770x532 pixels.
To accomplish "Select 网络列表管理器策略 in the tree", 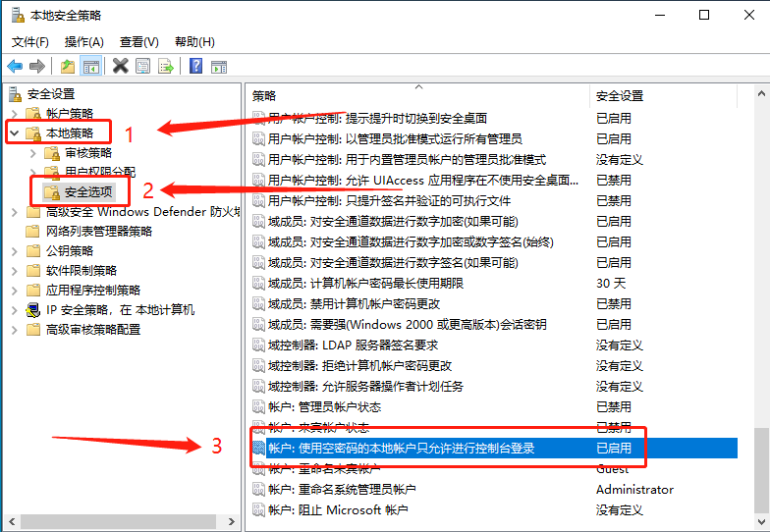I will click(99, 232).
